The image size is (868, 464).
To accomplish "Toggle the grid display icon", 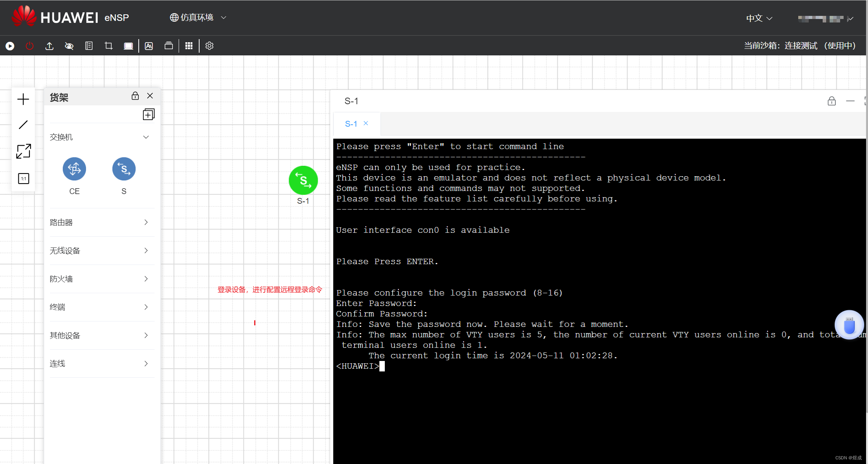I will pos(189,46).
